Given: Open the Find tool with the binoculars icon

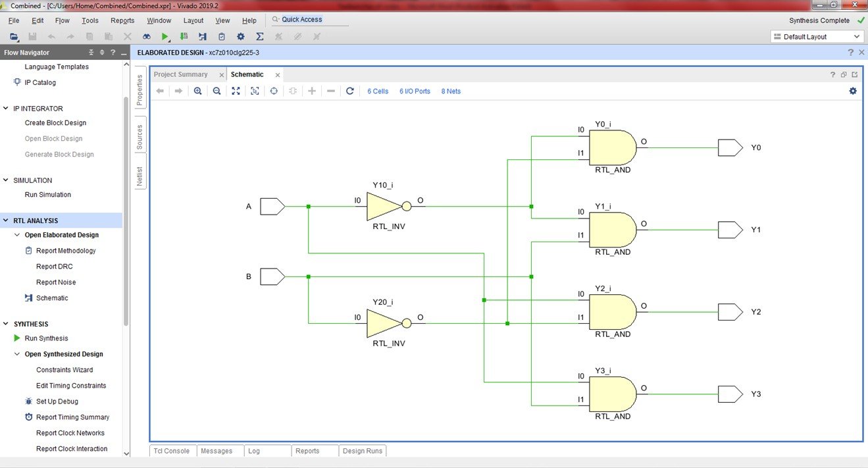Looking at the screenshot, I should [147, 36].
